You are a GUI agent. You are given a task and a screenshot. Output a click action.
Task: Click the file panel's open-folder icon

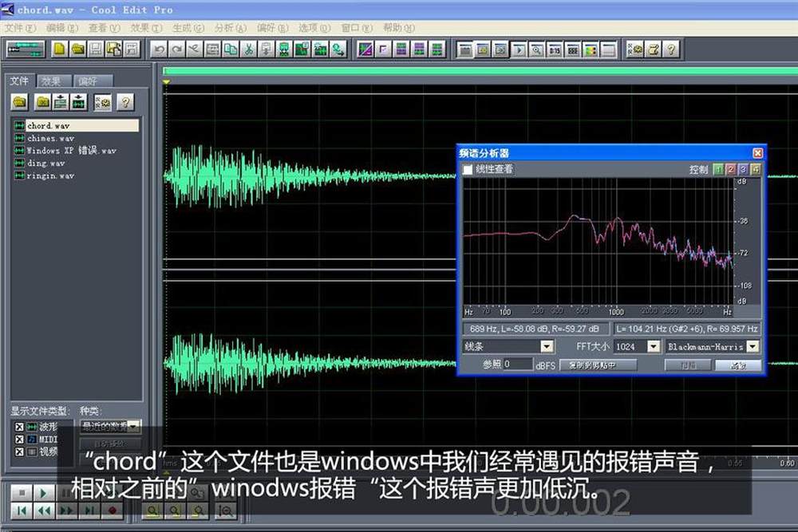coord(19,102)
